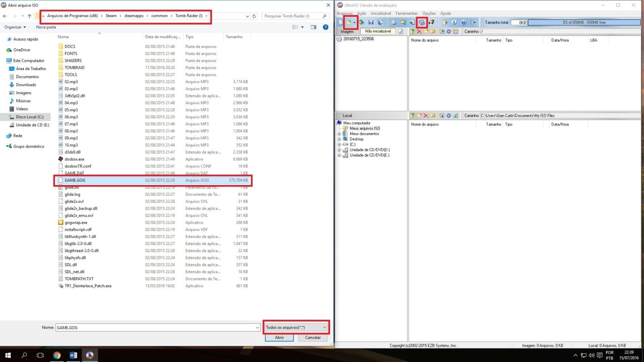Screen dimensions: 644x362
Task: Open the Inicializável menu
Action: [381, 13]
